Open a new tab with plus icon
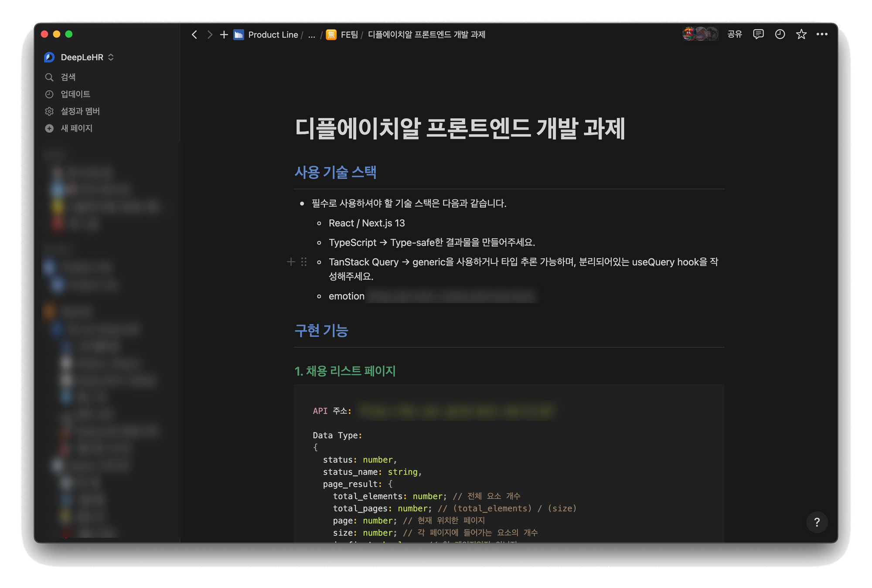The height and width of the screenshot is (588, 872). coord(224,34)
